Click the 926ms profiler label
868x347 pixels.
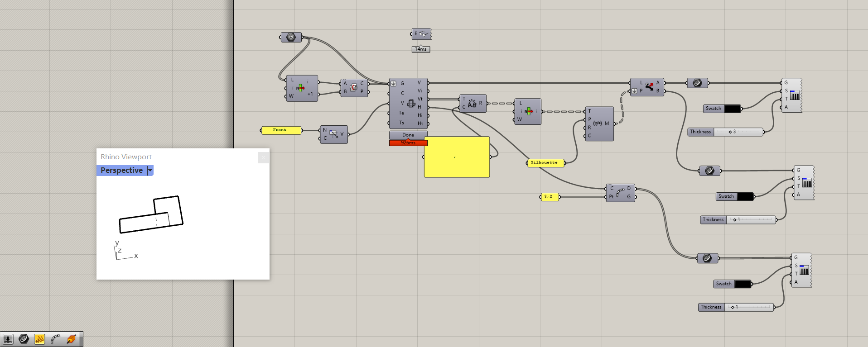coord(408,143)
